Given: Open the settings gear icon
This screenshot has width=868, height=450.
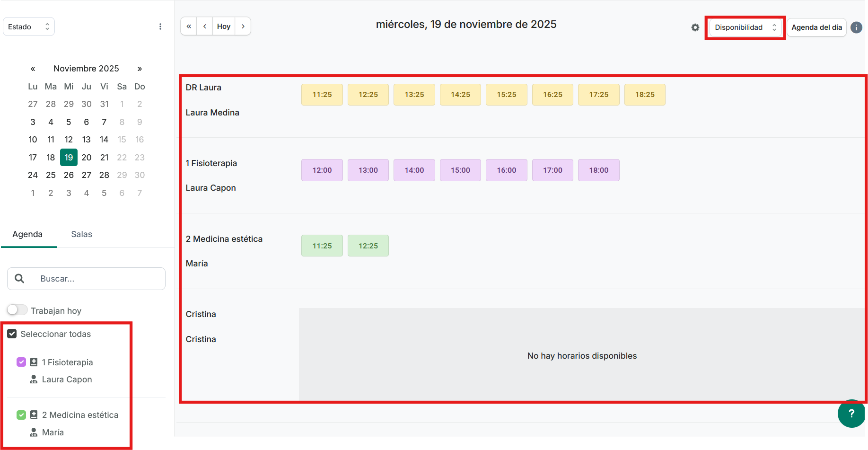Looking at the screenshot, I should point(695,27).
